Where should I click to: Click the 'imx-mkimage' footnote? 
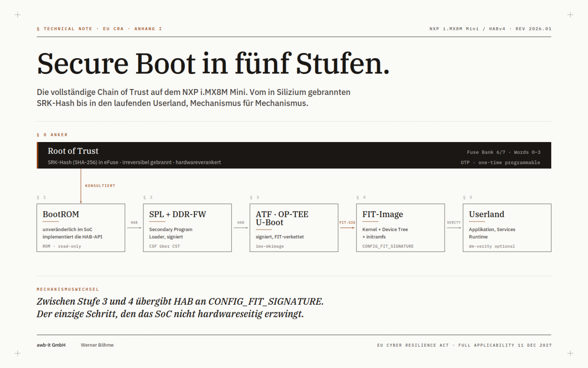click(x=269, y=246)
